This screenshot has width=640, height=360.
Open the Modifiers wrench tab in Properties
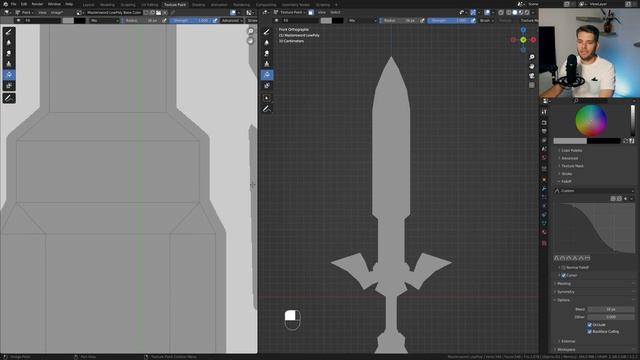pyautogui.click(x=544, y=188)
